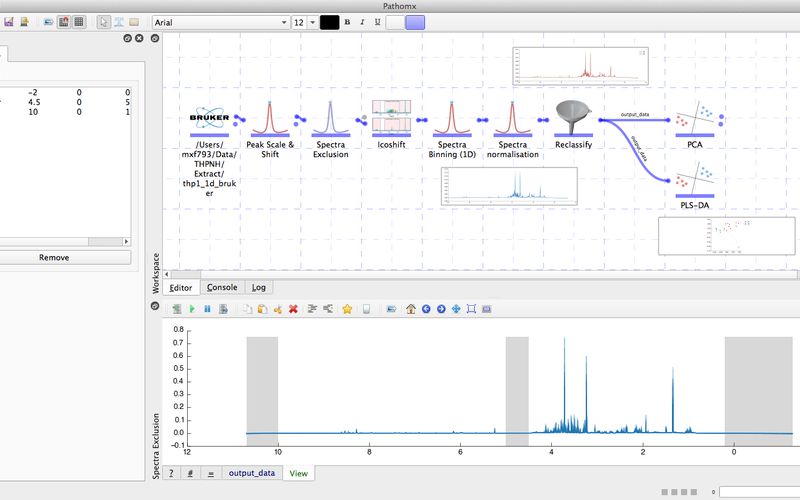
Task: Toggle the magnet snap icon
Action: pyautogui.click(x=64, y=22)
